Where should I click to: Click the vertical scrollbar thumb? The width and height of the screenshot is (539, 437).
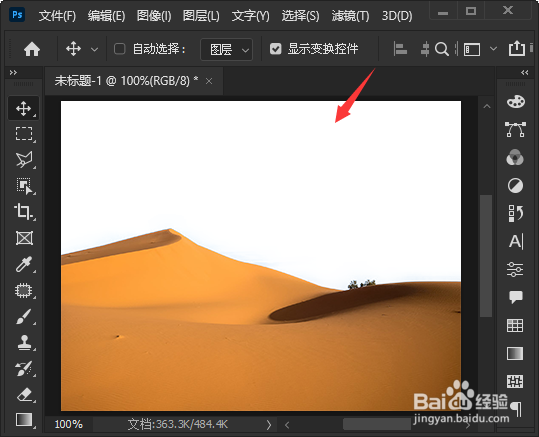tap(486, 256)
